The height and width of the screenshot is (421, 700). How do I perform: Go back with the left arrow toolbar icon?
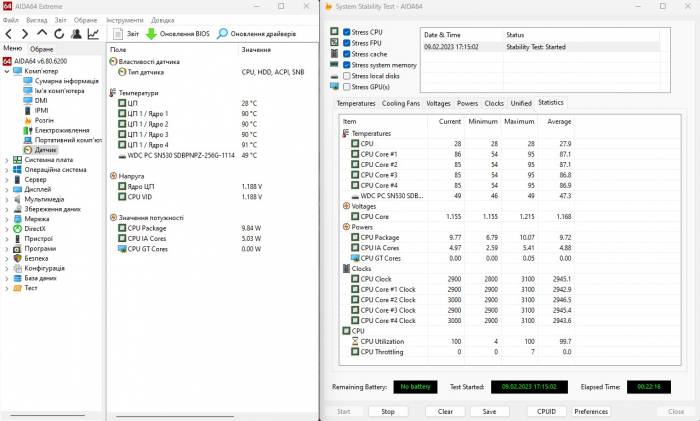(x=8, y=33)
